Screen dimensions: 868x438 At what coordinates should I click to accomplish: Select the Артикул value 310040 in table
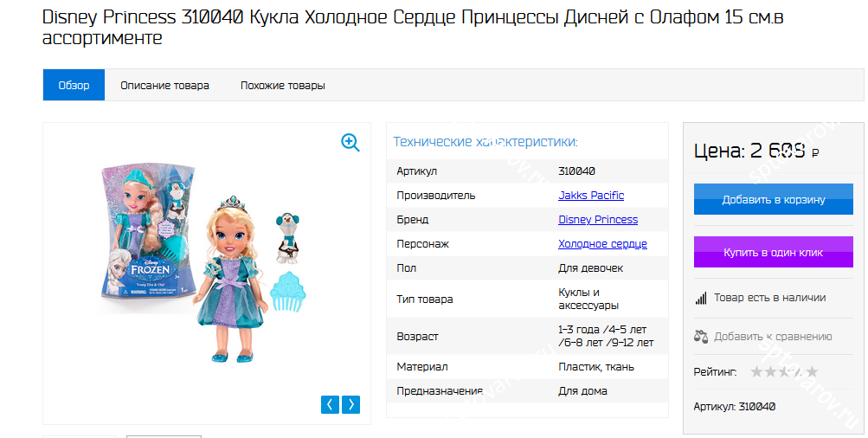point(577,171)
